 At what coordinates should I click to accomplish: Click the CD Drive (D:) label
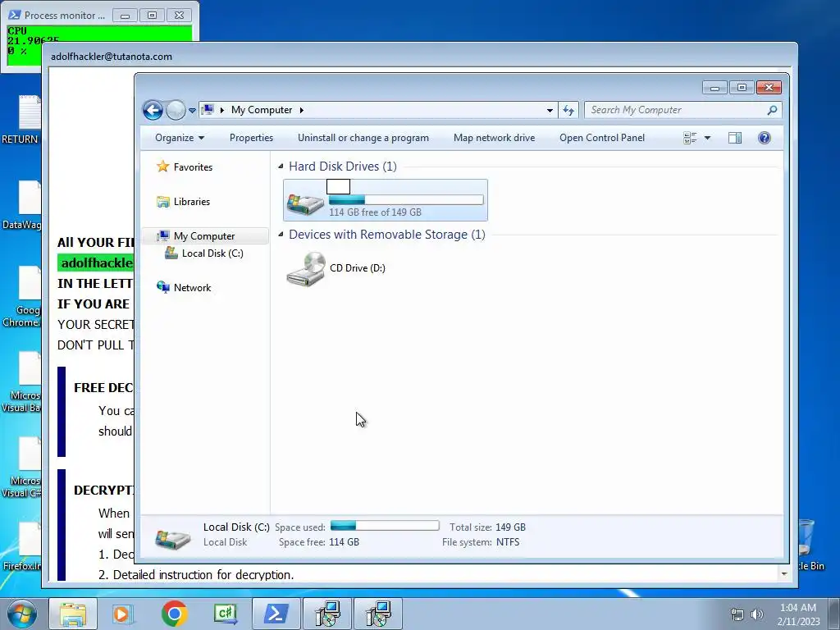tap(358, 268)
